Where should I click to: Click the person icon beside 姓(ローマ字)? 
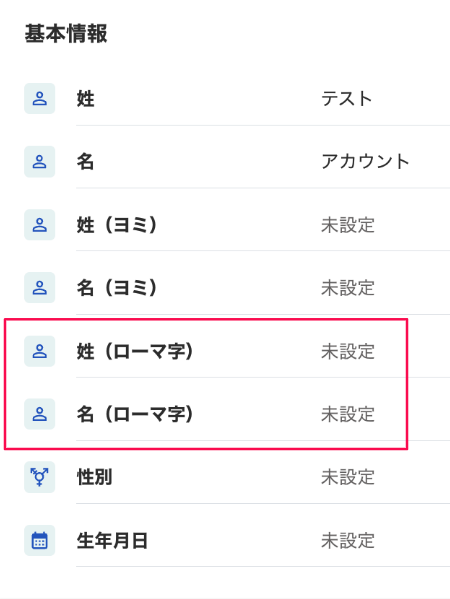click(39, 351)
